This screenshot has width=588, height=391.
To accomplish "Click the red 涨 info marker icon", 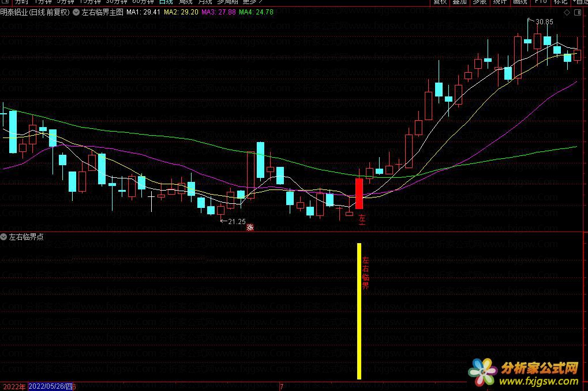I will [x=250, y=228].
